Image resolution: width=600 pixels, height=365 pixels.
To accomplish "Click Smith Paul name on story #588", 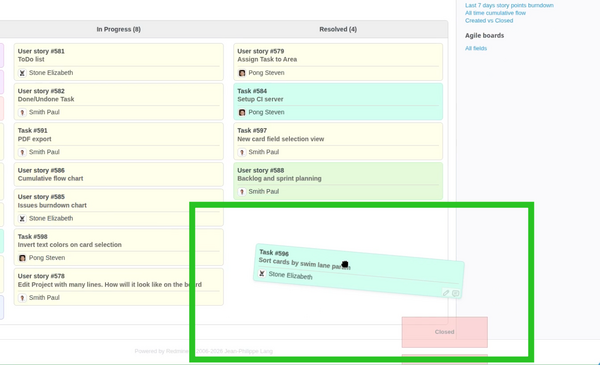I will pyautogui.click(x=264, y=191).
